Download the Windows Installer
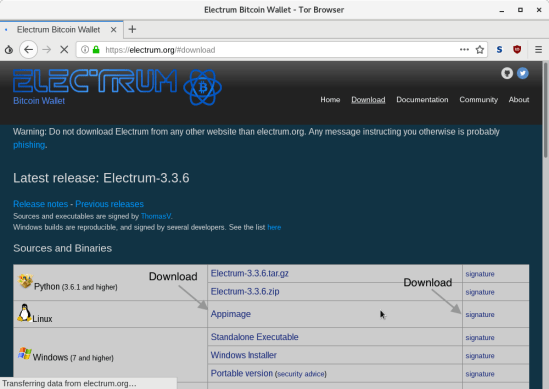Viewport: 549px width, 389px height. [243, 355]
